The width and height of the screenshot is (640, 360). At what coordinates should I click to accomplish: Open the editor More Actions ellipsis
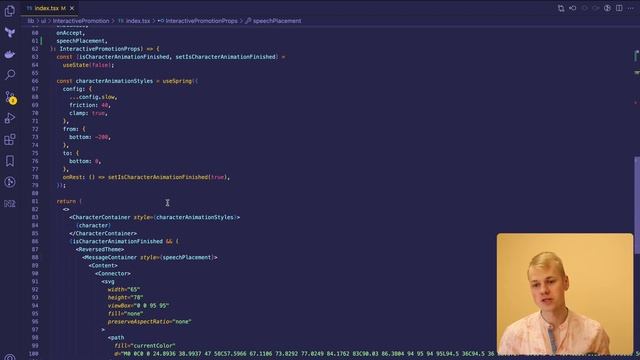631,8
